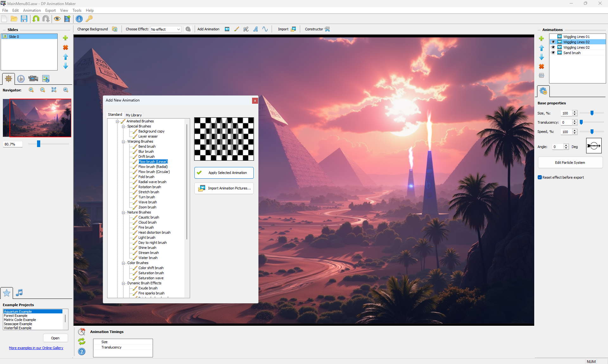The width and height of the screenshot is (608, 364).
Task: Add a new slide with green plus
Action: tap(66, 38)
